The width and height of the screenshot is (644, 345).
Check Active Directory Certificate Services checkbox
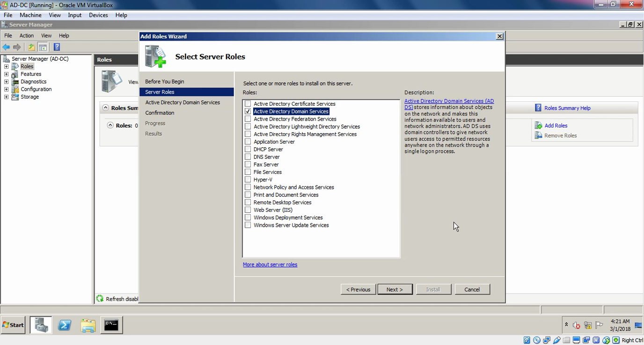248,104
